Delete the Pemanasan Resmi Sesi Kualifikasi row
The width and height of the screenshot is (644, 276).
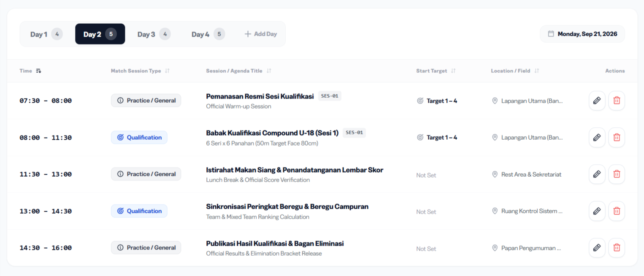(617, 101)
